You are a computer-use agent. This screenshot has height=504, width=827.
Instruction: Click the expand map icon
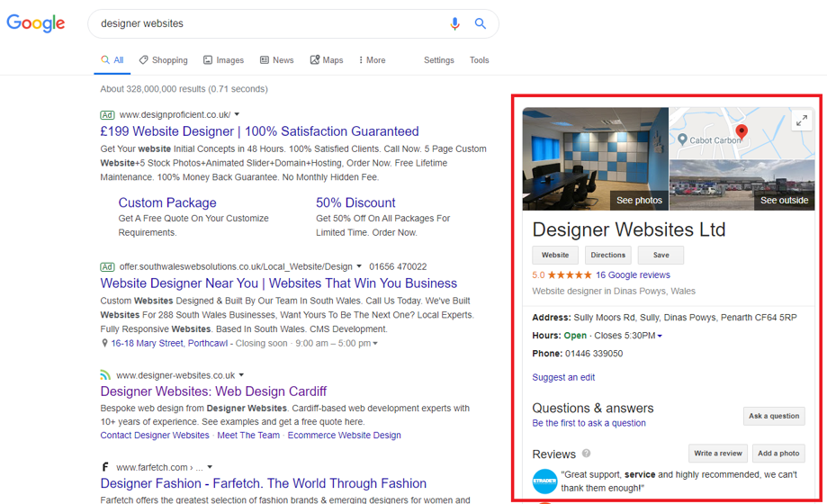802,121
